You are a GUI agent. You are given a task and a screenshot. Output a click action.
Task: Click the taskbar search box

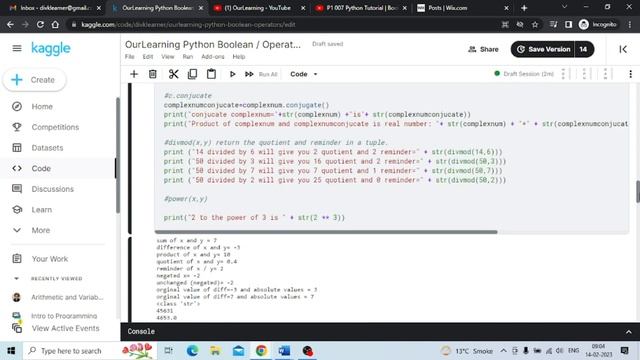point(89,351)
